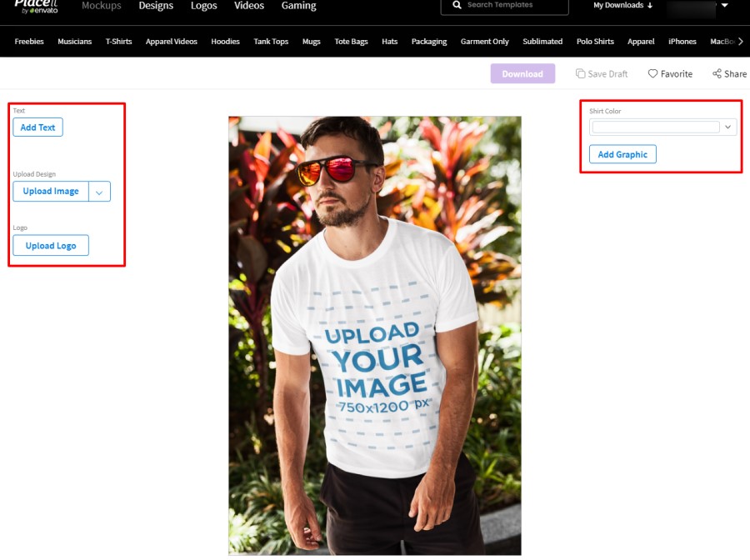The height and width of the screenshot is (560, 750).
Task: Click the t-shirt mockup preview image
Action: pos(374,336)
